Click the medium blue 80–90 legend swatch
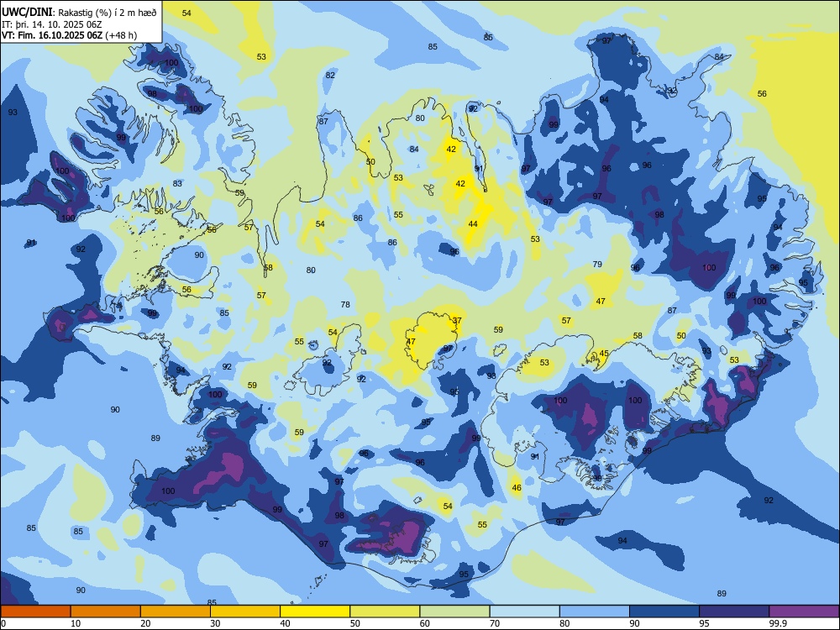 point(595,612)
